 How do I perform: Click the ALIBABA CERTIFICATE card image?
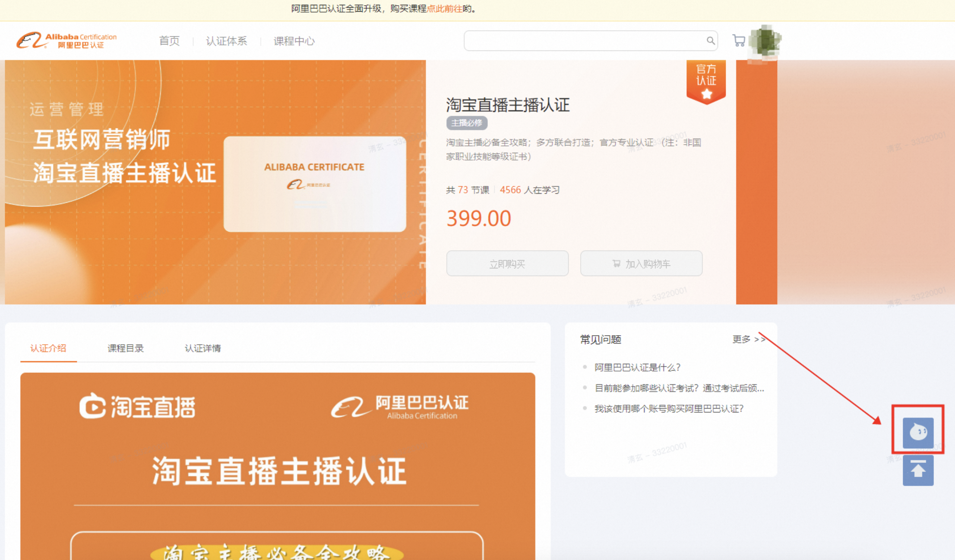315,184
